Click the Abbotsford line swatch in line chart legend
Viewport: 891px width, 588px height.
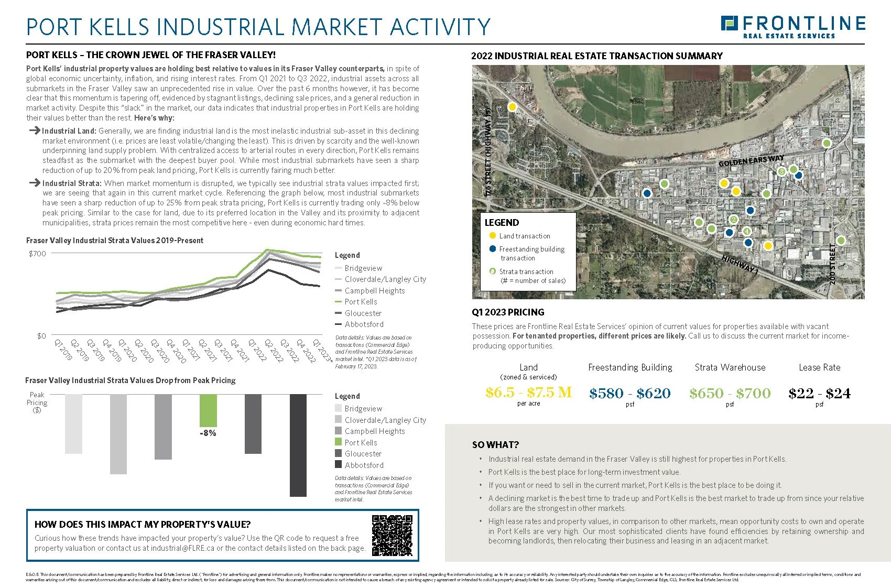pos(339,324)
